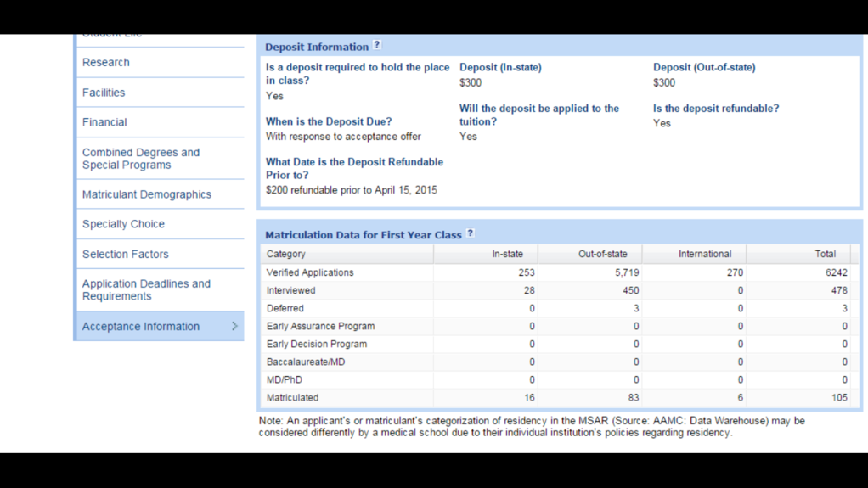Click the 478 total interviewed value

pos(839,290)
